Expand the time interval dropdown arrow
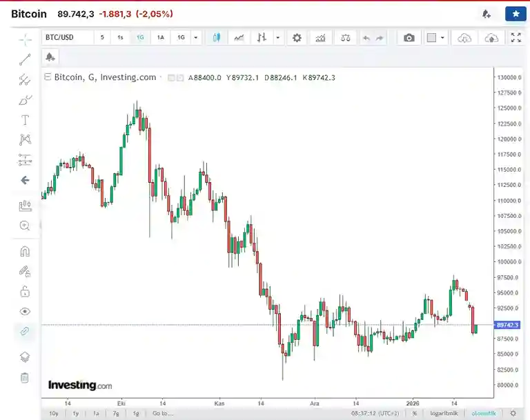530x420 pixels. [196, 38]
